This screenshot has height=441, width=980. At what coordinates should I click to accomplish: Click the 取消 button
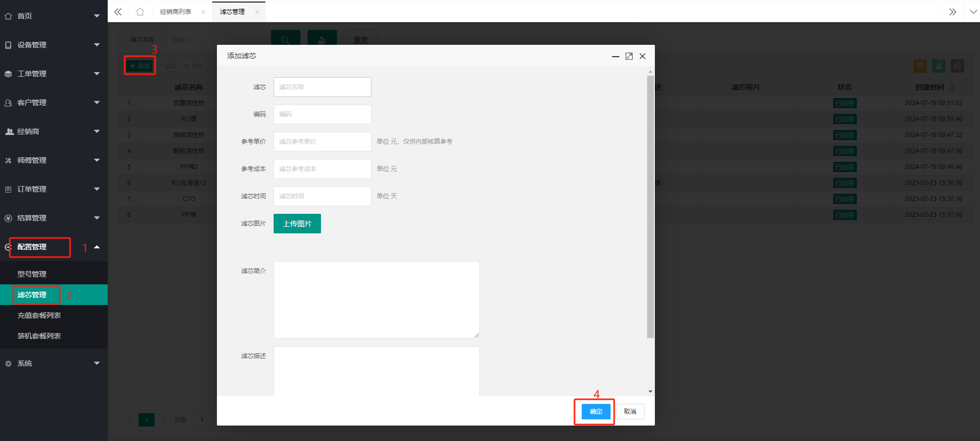[630, 412]
